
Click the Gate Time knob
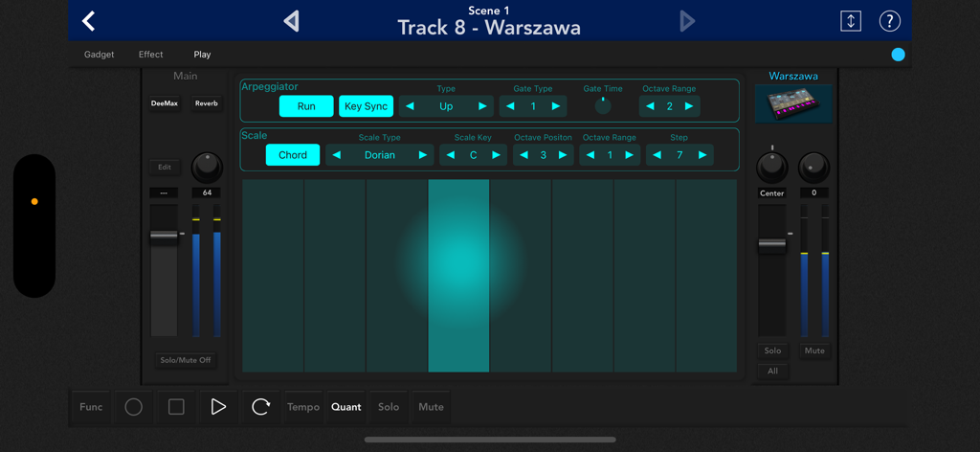click(x=603, y=105)
